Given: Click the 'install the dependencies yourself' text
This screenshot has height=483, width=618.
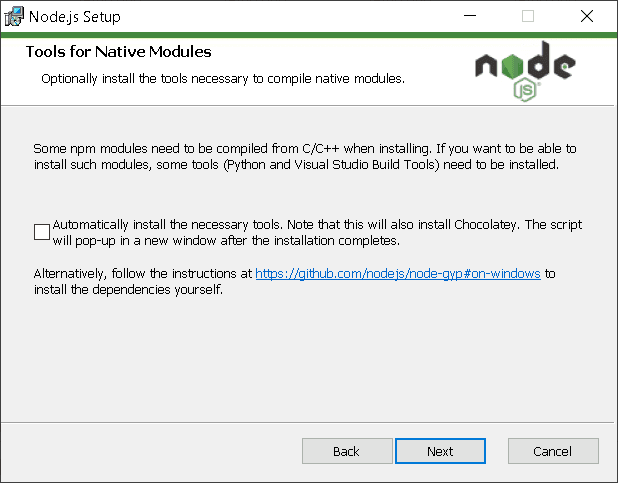Looking at the screenshot, I should (127, 291).
